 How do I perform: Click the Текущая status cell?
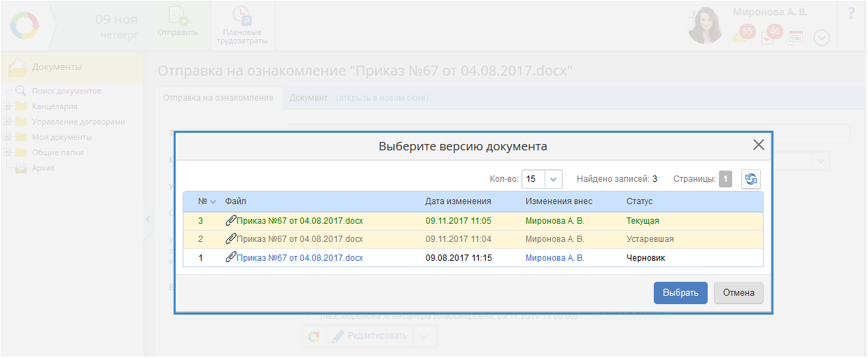[643, 220]
